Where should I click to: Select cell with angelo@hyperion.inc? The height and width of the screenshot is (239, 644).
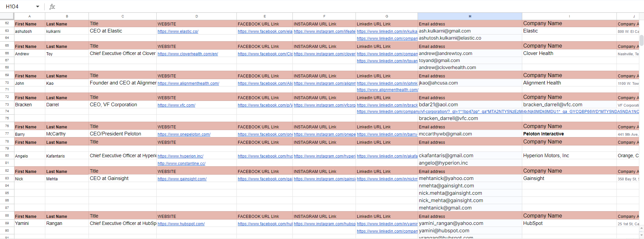(x=470, y=163)
